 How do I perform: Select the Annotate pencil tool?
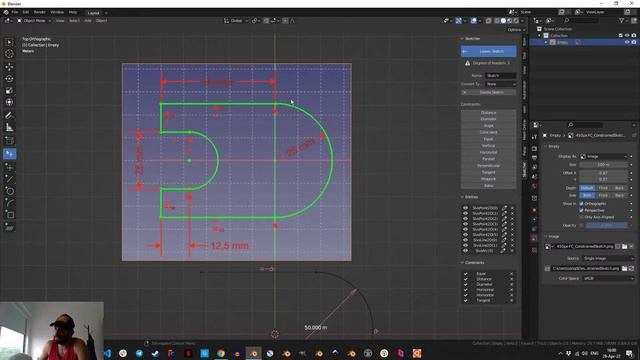9,116
